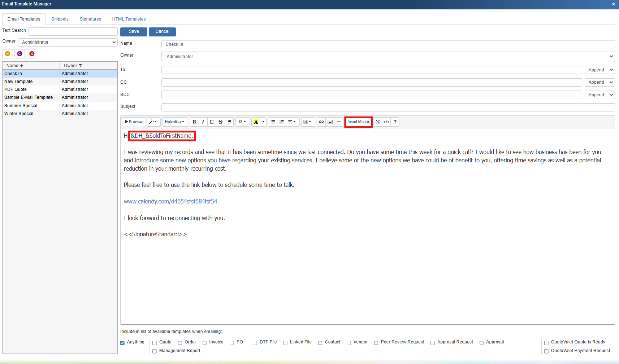Viewport: 619px width, 364px height.
Task: Expand the font size 13 dropdown
Action: (x=242, y=122)
